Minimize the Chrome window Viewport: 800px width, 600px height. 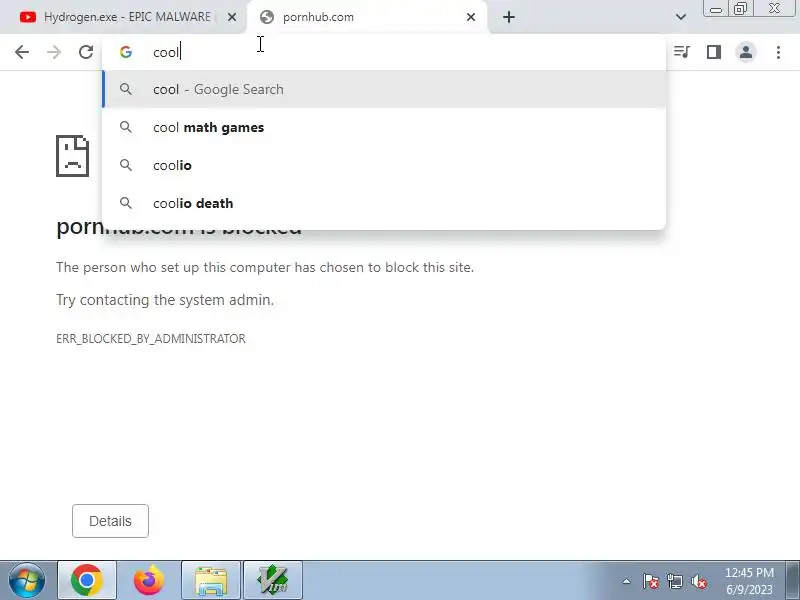click(x=716, y=9)
